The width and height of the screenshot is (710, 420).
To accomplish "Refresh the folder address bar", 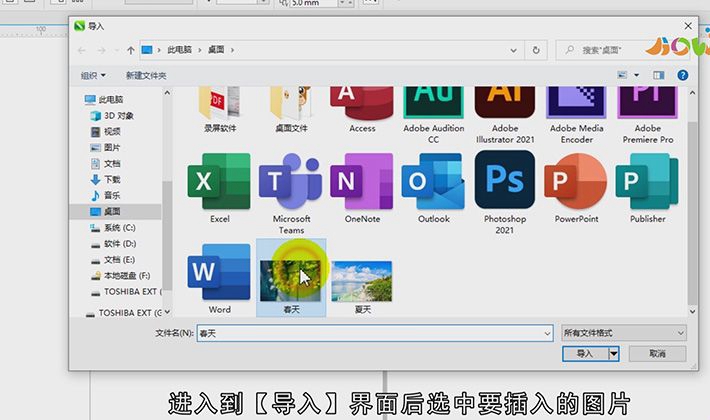I will [x=536, y=50].
